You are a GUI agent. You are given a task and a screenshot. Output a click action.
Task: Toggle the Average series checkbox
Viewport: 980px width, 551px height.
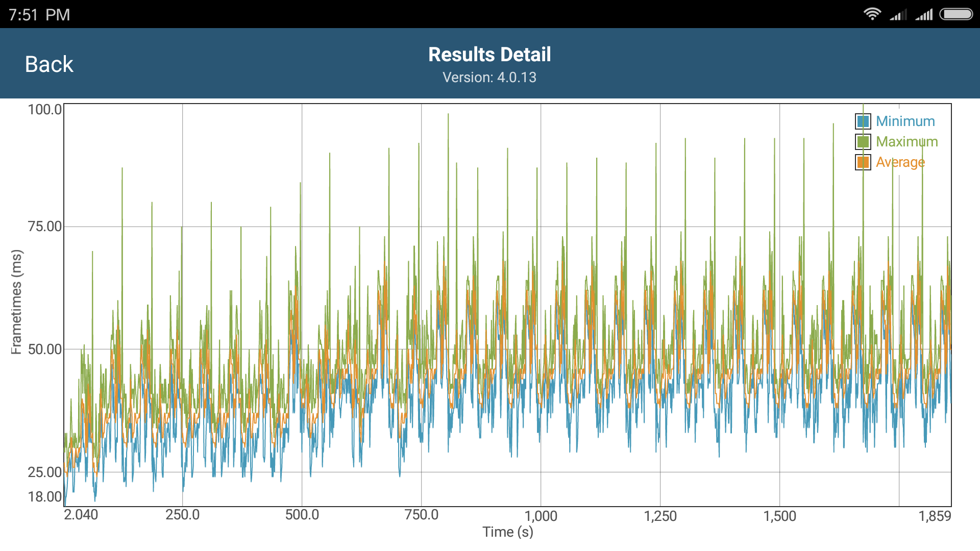(863, 162)
